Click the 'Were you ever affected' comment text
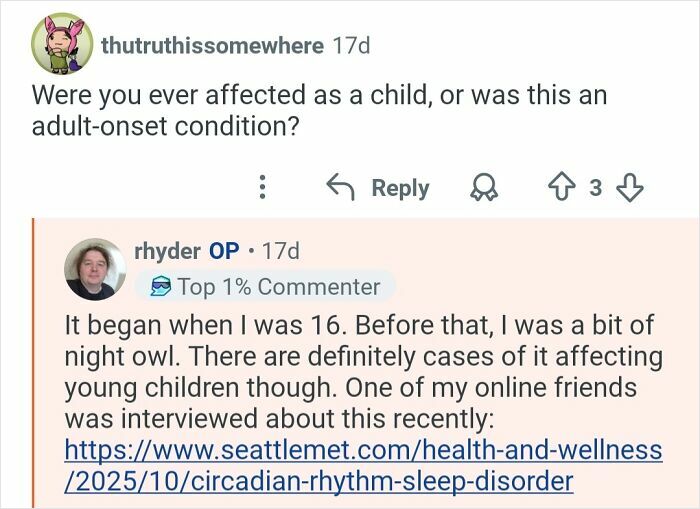 pos(319,111)
